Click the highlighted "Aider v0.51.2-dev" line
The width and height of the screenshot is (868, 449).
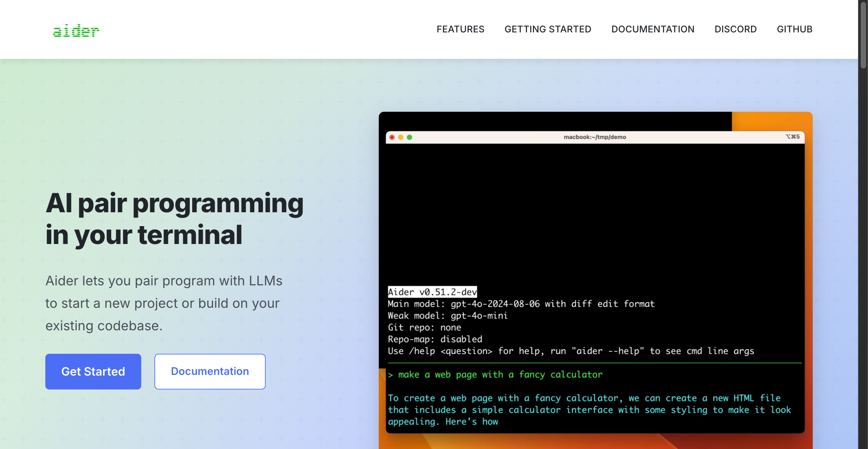pos(432,292)
